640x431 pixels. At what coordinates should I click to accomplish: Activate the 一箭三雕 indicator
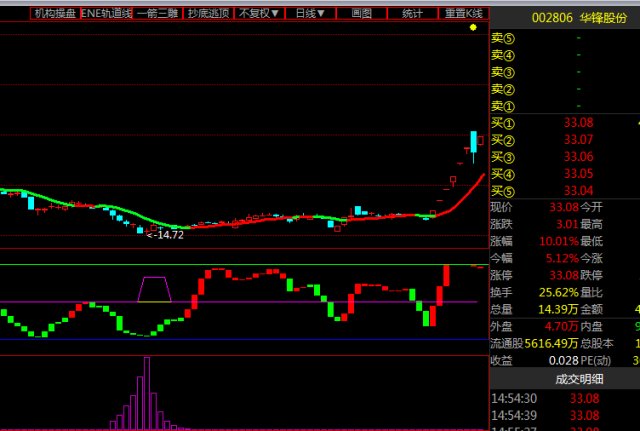tap(158, 13)
